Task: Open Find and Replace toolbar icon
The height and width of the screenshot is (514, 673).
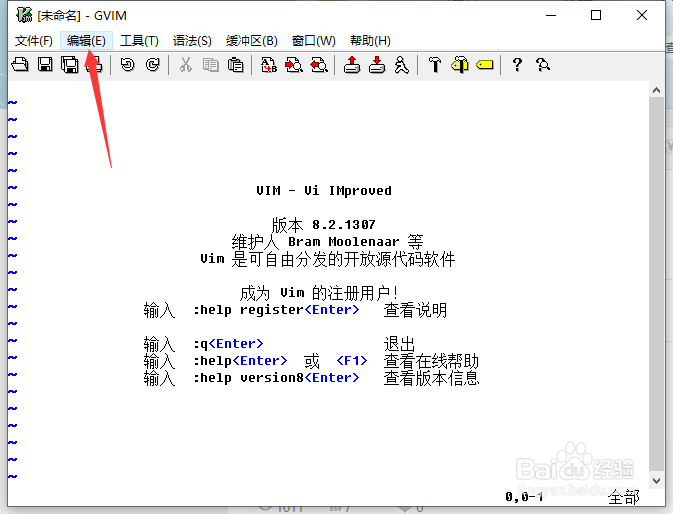Action: (x=269, y=65)
